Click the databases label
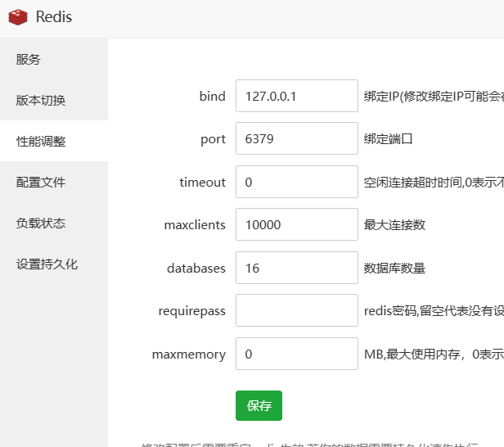Image resolution: width=504 pixels, height=447 pixels. 196,268
